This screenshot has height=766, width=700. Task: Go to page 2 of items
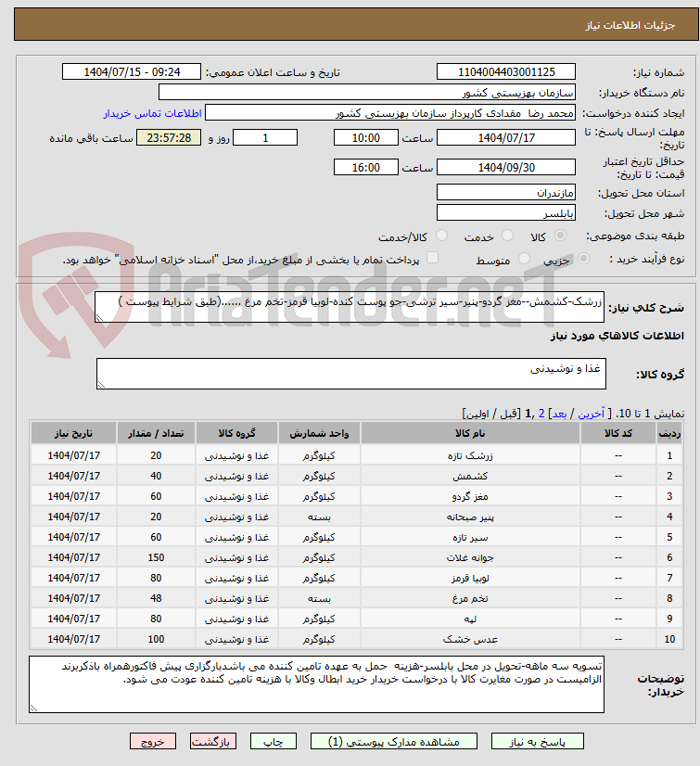541,414
